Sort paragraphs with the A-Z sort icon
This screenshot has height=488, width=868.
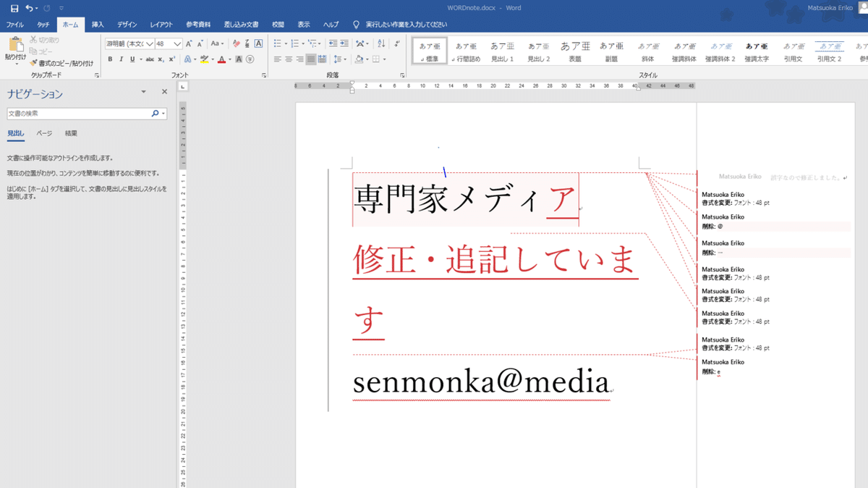(381, 43)
